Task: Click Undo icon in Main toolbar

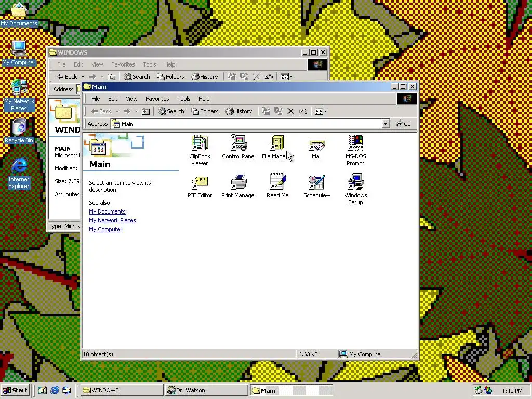Action: (303, 111)
